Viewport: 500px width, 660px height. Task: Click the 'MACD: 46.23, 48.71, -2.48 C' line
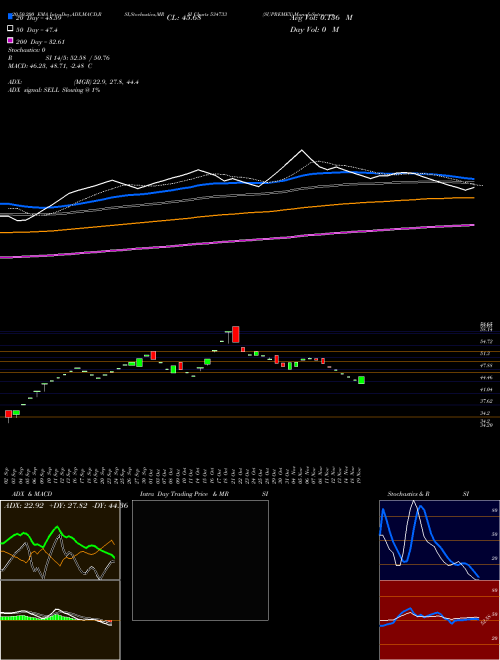click(50, 66)
